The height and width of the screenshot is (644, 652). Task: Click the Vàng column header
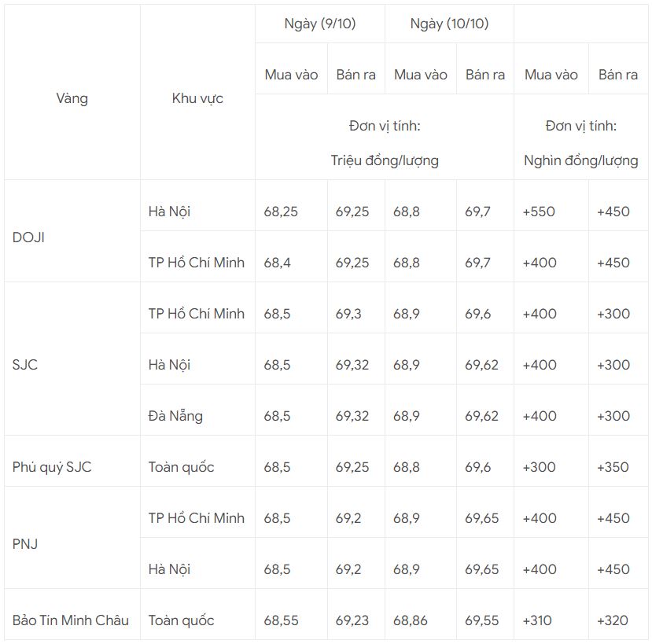pyautogui.click(x=72, y=98)
